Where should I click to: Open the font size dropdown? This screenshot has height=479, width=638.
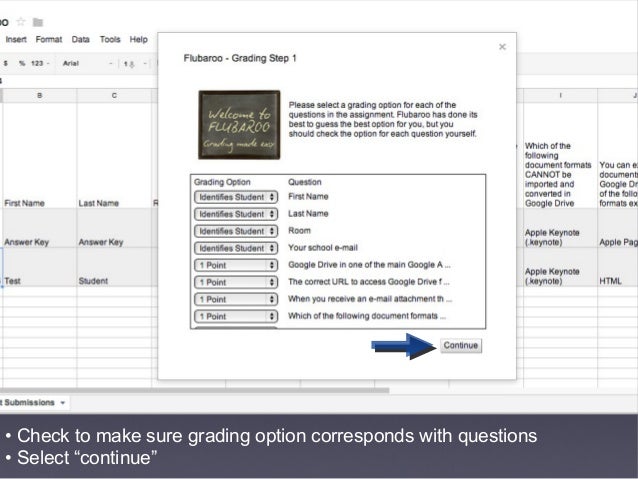point(135,64)
